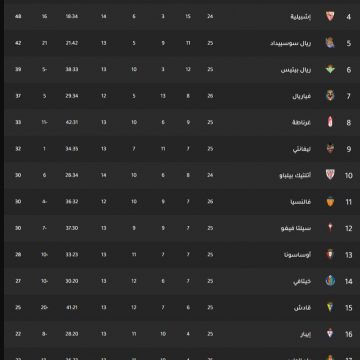Open the ريال سوسييداد team link

[291, 43]
